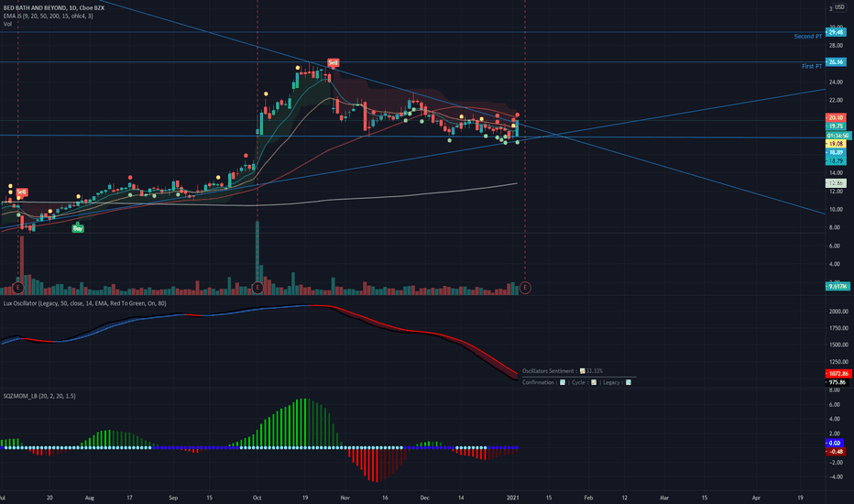Click the 2021 label on time axis
This screenshot has width=854, height=504.
click(x=512, y=498)
